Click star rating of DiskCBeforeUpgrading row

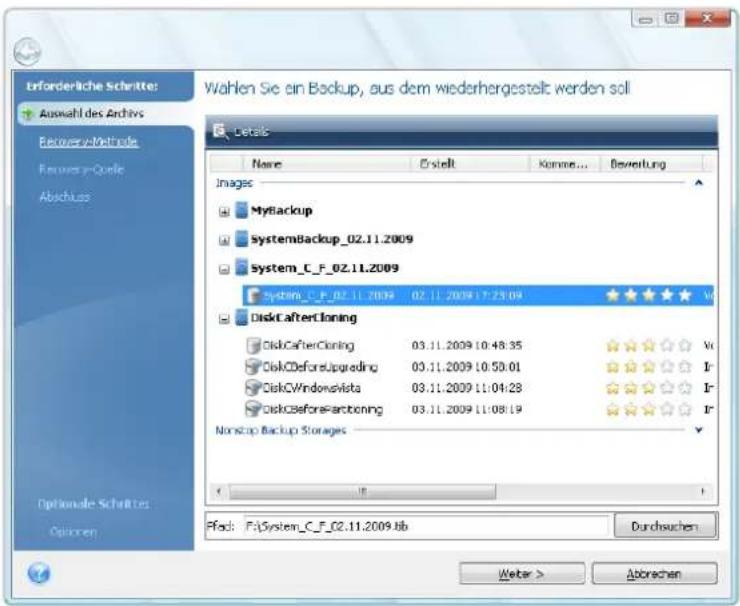point(649,367)
